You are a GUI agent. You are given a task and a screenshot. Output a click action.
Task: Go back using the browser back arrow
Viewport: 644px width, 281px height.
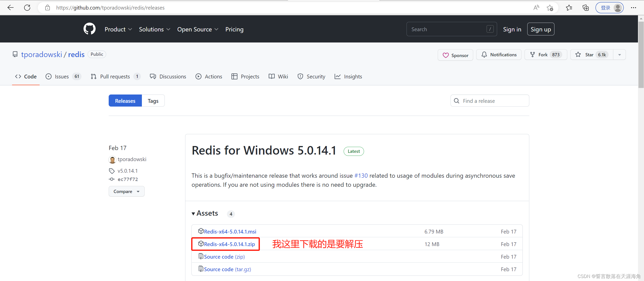click(x=11, y=8)
